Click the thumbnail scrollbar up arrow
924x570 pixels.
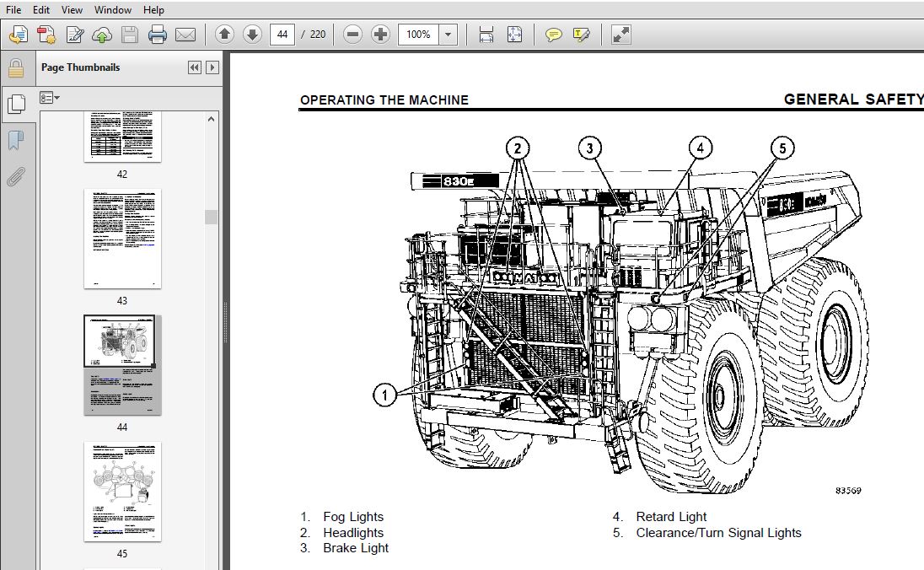point(211,119)
